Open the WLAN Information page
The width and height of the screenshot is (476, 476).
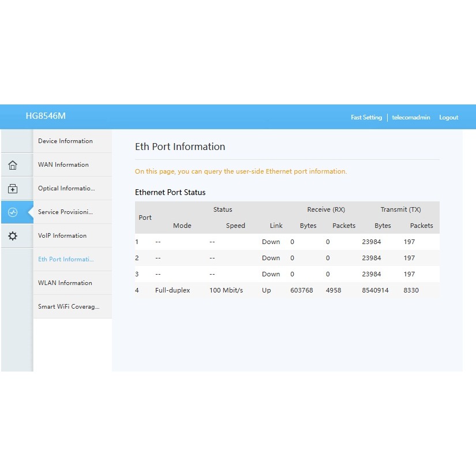pyautogui.click(x=65, y=283)
